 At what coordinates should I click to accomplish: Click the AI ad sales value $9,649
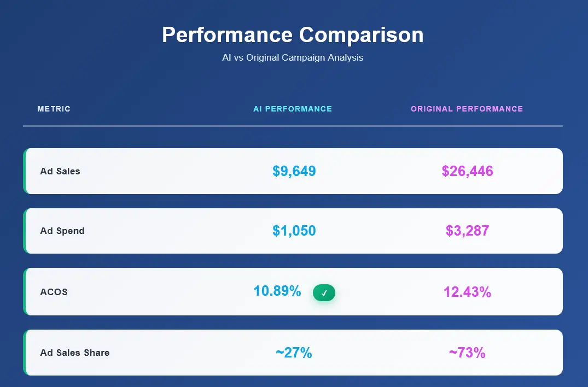tap(294, 171)
